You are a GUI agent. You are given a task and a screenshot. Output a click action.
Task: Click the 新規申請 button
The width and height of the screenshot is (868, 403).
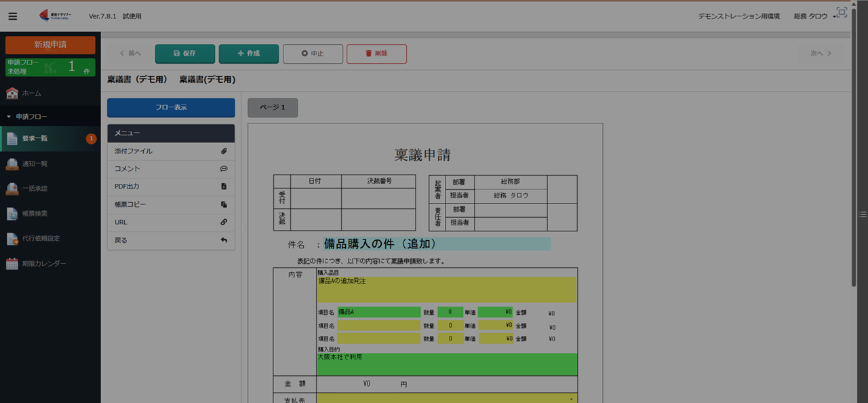[x=50, y=45]
